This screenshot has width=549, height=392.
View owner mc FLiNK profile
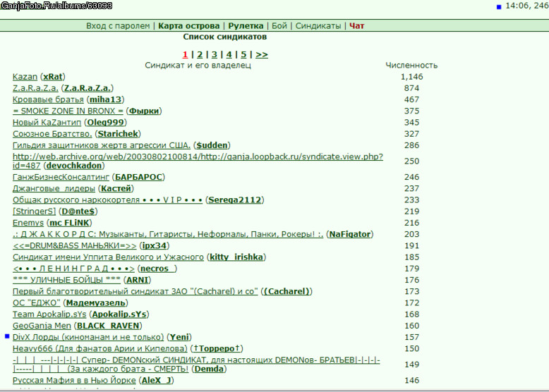click(69, 223)
